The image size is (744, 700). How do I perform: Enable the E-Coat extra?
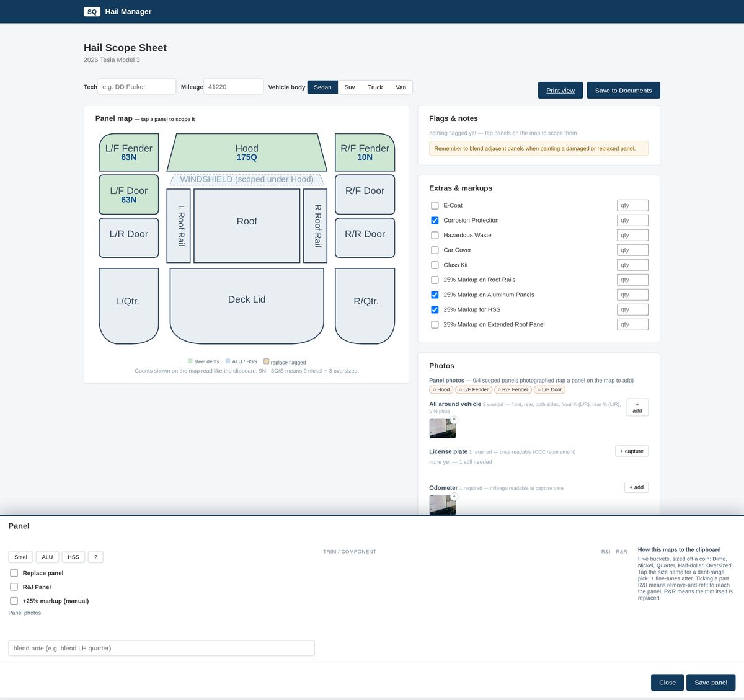pos(435,205)
